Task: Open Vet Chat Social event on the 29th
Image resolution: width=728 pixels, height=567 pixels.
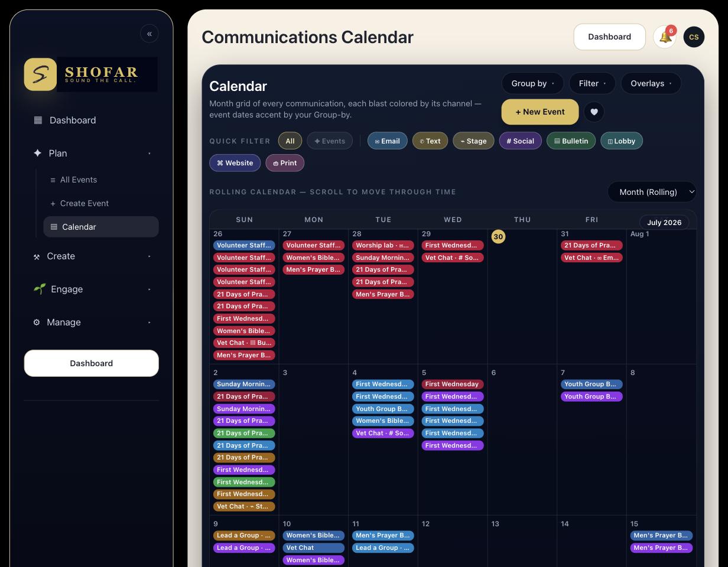Action: 453,258
